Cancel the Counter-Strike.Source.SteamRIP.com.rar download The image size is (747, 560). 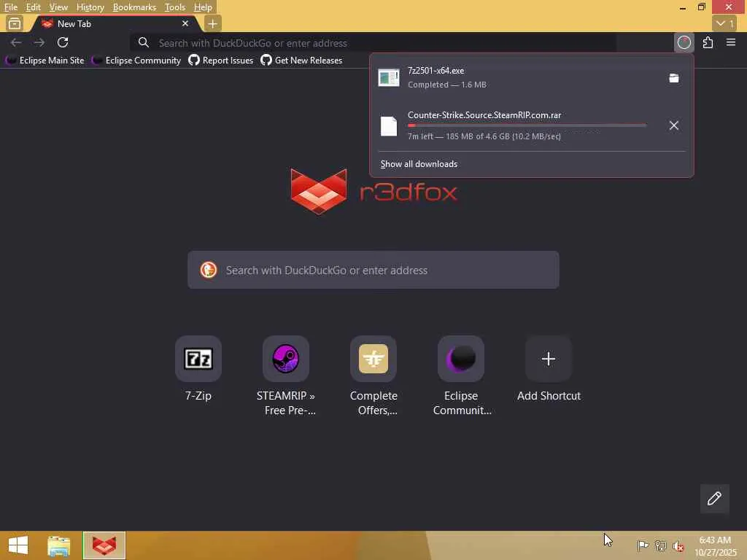tap(673, 125)
